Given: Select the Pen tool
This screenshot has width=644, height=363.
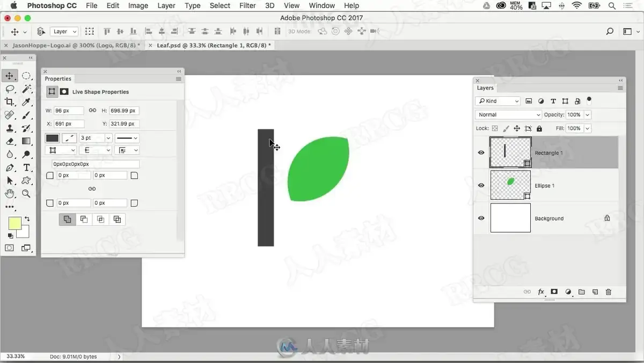Looking at the screenshot, I should (x=10, y=168).
